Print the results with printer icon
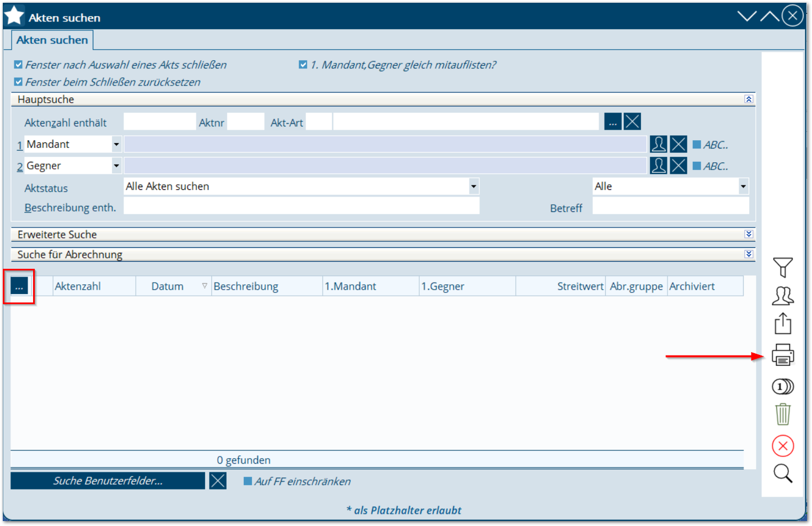The width and height of the screenshot is (812, 526). 782,355
